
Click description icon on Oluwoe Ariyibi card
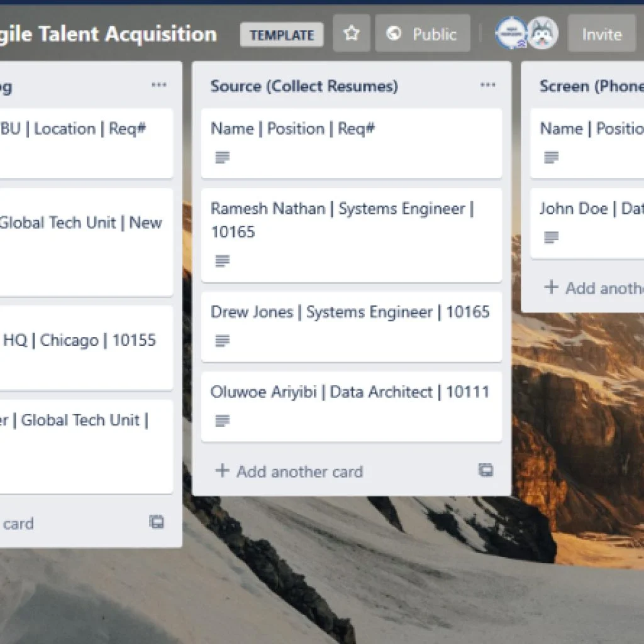pos(222,421)
